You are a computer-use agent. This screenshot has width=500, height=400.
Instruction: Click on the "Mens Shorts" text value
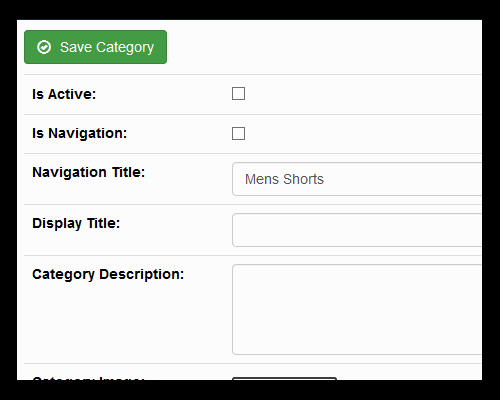tap(284, 179)
